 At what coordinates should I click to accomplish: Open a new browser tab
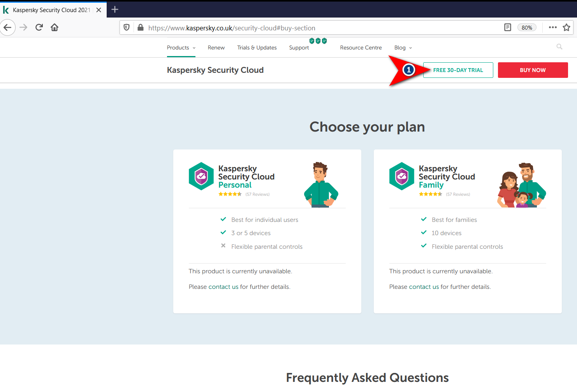(115, 9)
